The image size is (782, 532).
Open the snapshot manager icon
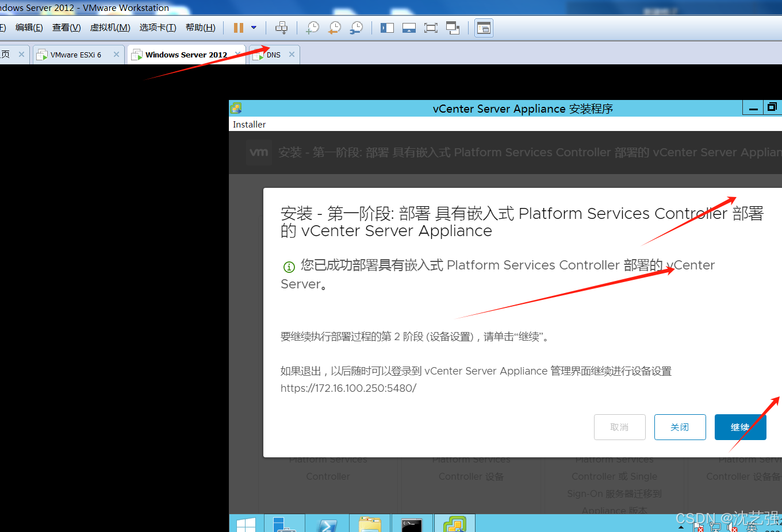(356, 28)
